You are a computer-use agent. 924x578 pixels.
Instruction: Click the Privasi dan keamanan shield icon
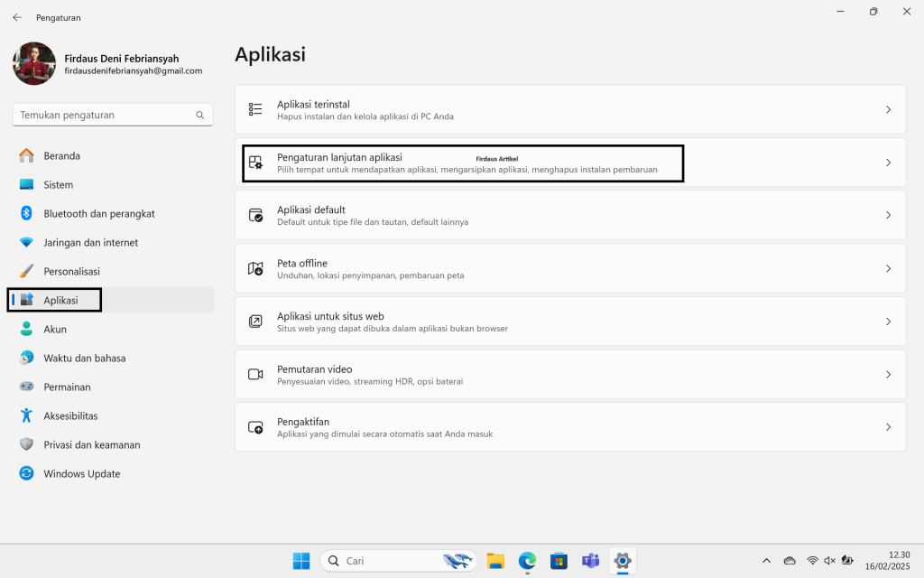click(26, 445)
